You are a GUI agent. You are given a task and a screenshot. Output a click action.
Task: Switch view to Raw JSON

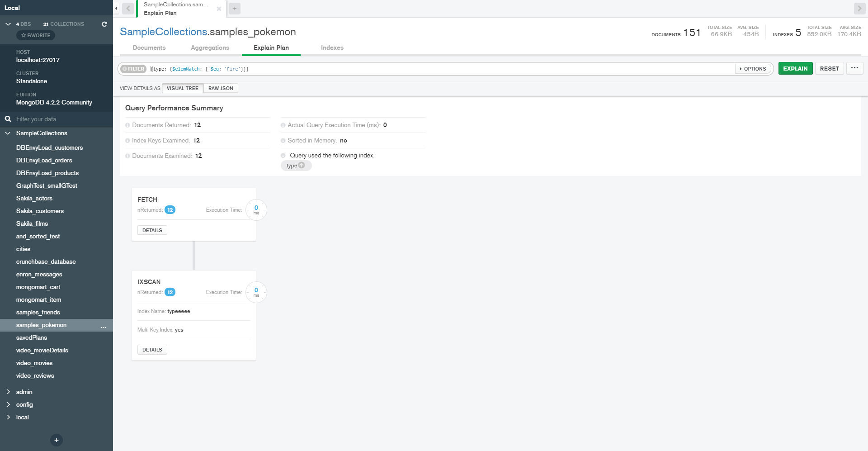221,88
